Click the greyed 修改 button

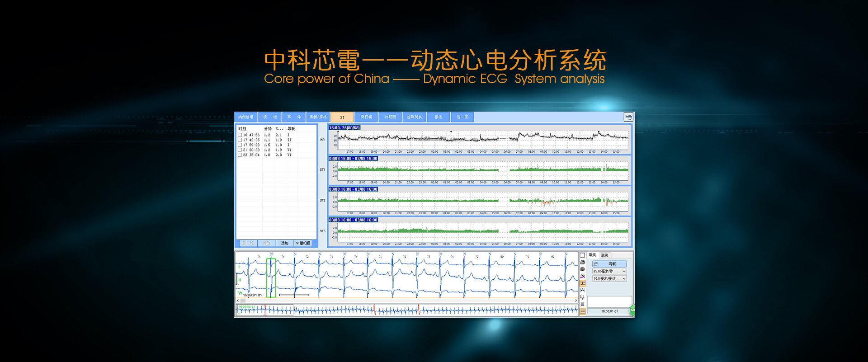pyautogui.click(x=267, y=243)
